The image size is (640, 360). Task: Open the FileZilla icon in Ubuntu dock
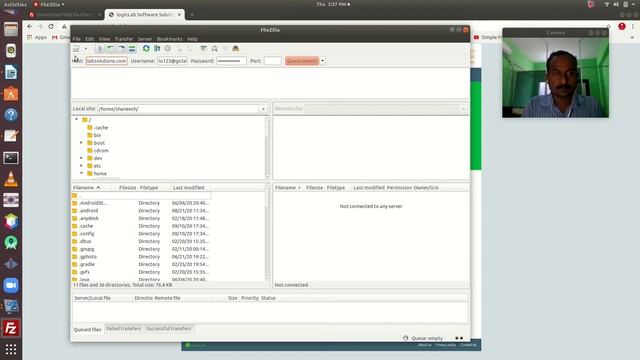11,328
